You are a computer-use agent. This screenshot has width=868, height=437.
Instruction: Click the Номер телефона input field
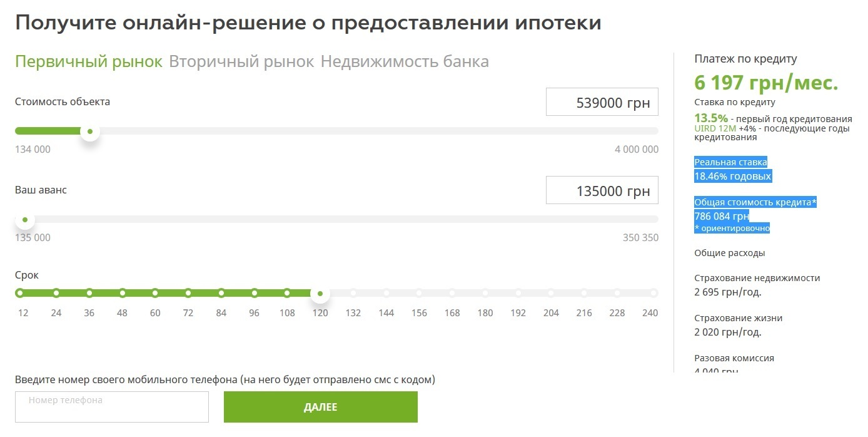[x=111, y=407]
